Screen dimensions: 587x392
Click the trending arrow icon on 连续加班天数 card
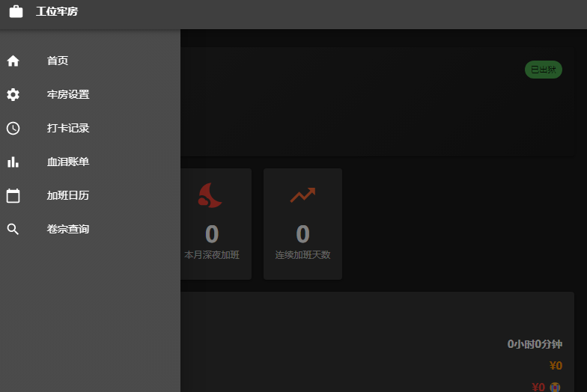302,195
